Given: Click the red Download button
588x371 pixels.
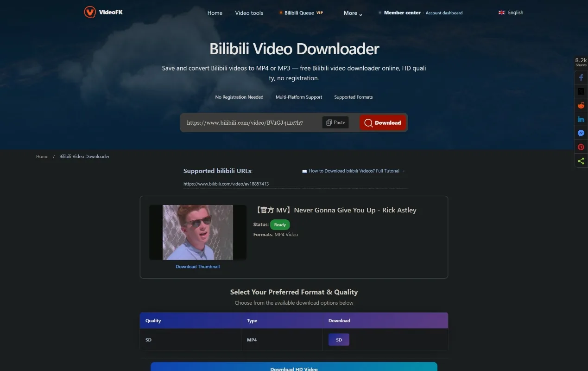Looking at the screenshot, I should pos(383,122).
